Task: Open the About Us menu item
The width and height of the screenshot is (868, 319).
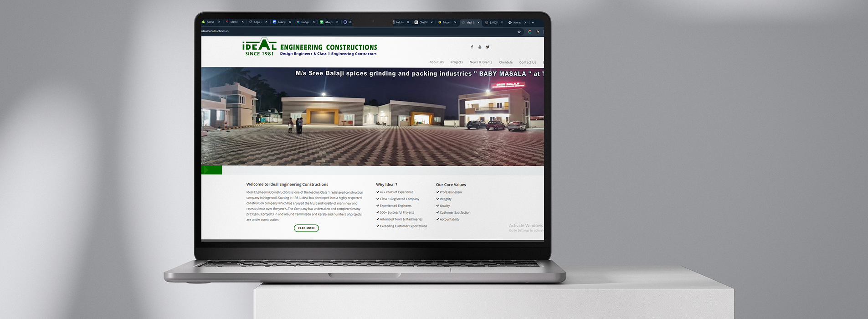Action: coord(436,62)
